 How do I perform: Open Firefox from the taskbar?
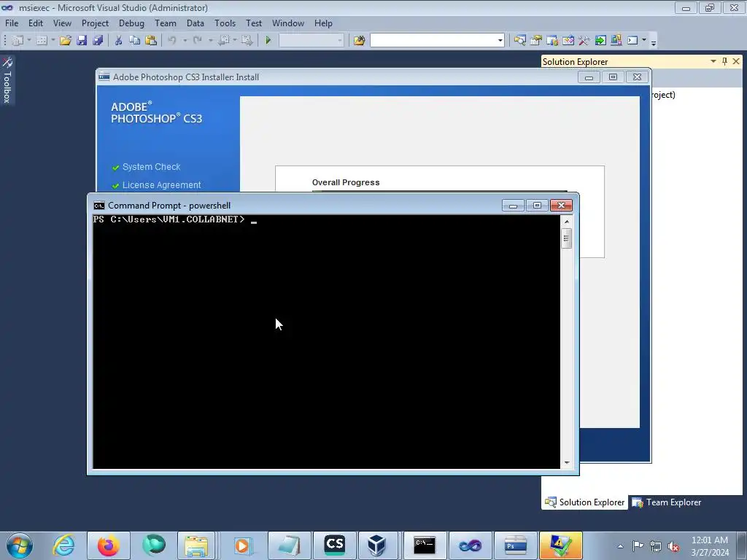click(108, 545)
